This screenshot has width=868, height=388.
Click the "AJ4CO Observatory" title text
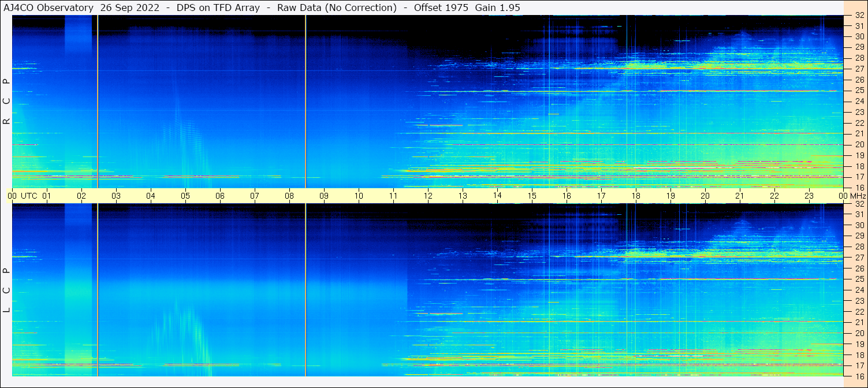click(x=49, y=8)
